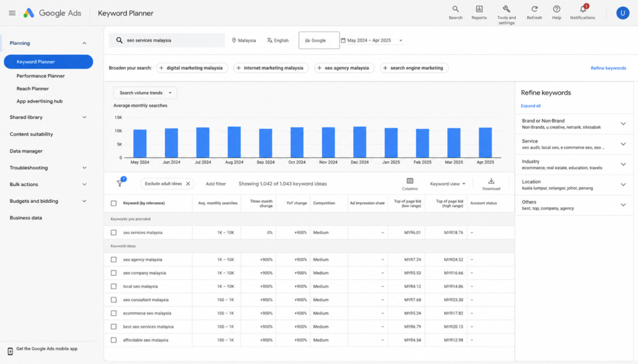Open the Keyword view dropdown

click(x=447, y=184)
